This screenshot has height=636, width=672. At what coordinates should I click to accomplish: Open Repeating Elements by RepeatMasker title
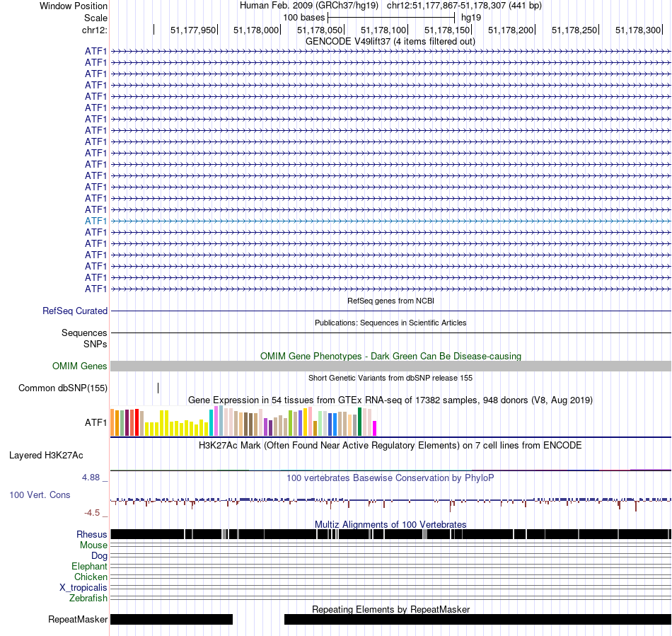(391, 609)
